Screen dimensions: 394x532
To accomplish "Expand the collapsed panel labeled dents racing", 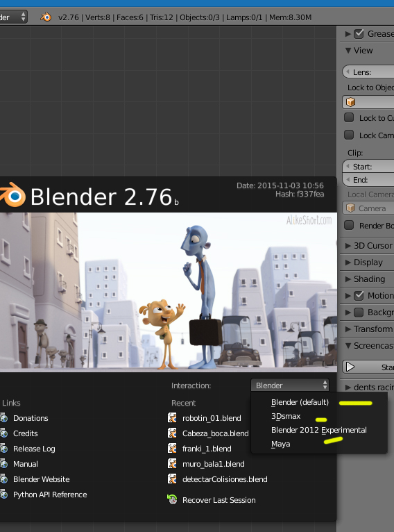I will coord(348,387).
